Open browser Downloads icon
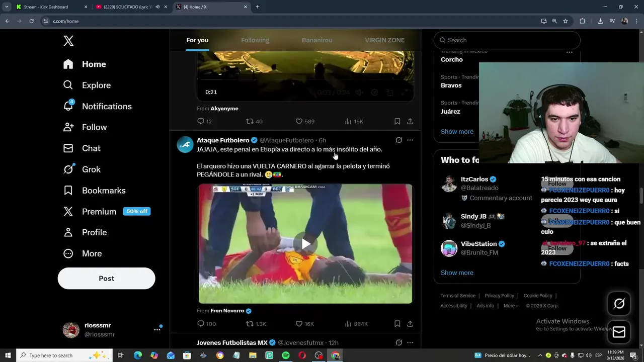 pos(600,21)
